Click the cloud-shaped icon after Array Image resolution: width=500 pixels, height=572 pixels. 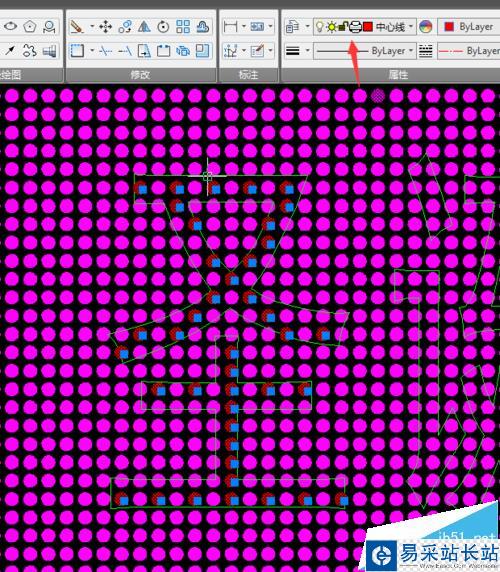pyautogui.click(x=202, y=27)
